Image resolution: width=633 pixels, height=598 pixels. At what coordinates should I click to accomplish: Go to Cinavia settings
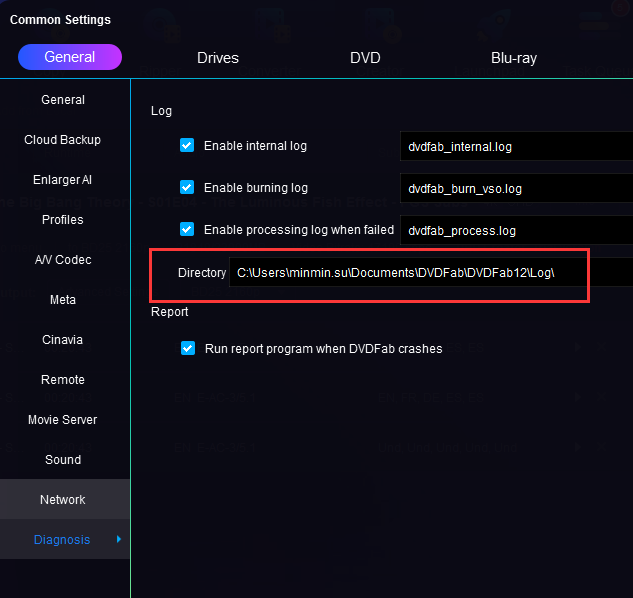click(x=63, y=340)
